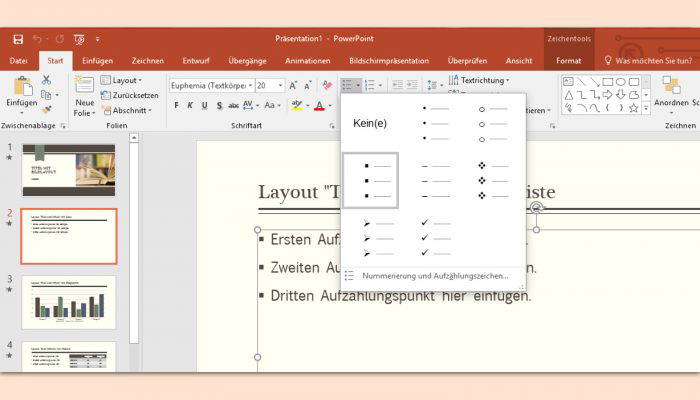Viewport: 700px width, 400px height.
Task: Click the Was möchten Sie tun search box
Action: pyautogui.click(x=648, y=61)
